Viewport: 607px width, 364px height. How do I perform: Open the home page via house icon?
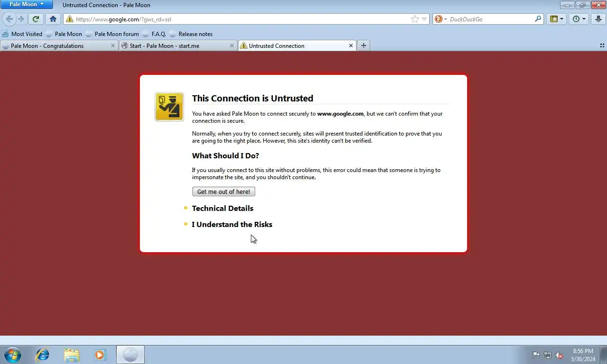coord(53,19)
